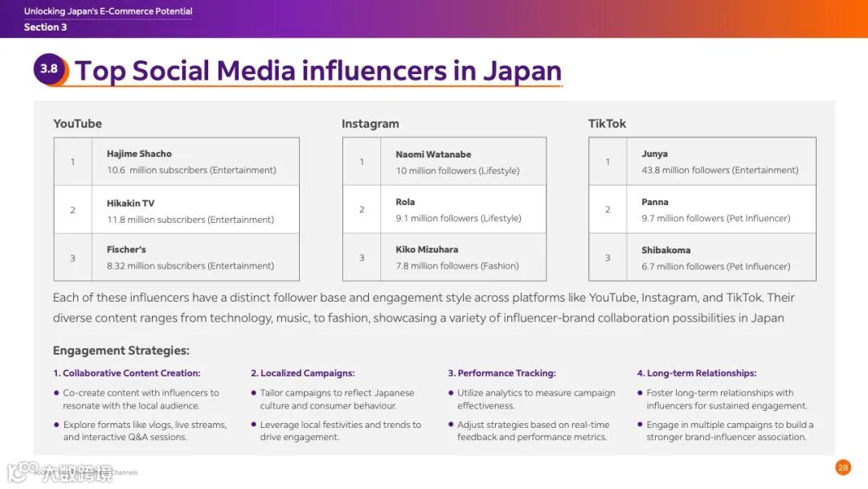
Task: Click the YouTube column heading
Action: 77,124
